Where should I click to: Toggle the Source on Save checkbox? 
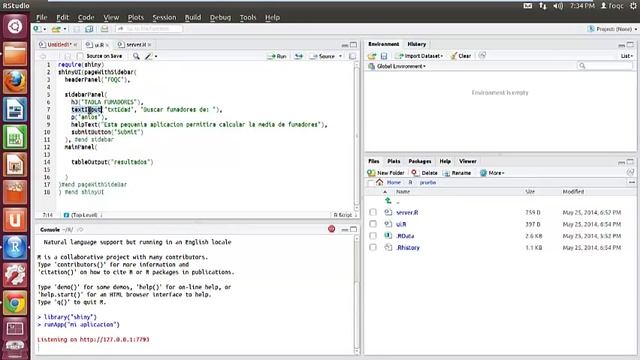(x=80, y=56)
